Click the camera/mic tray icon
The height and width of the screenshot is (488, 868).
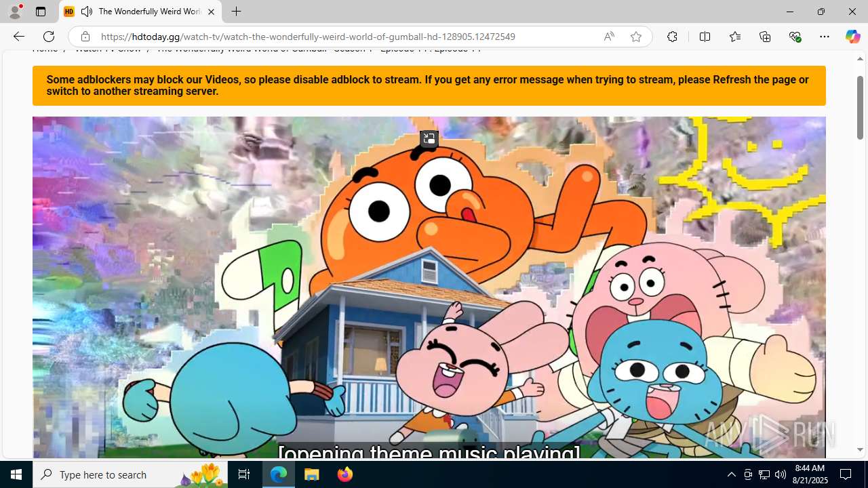pyautogui.click(x=748, y=474)
